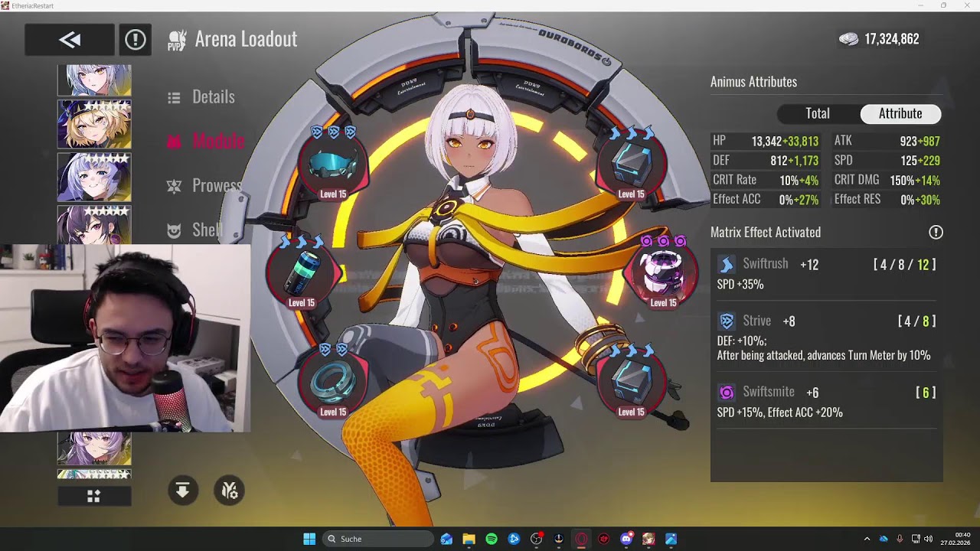Open Spotify from the taskbar
Viewport: 980px width, 551px height.
coord(492,539)
